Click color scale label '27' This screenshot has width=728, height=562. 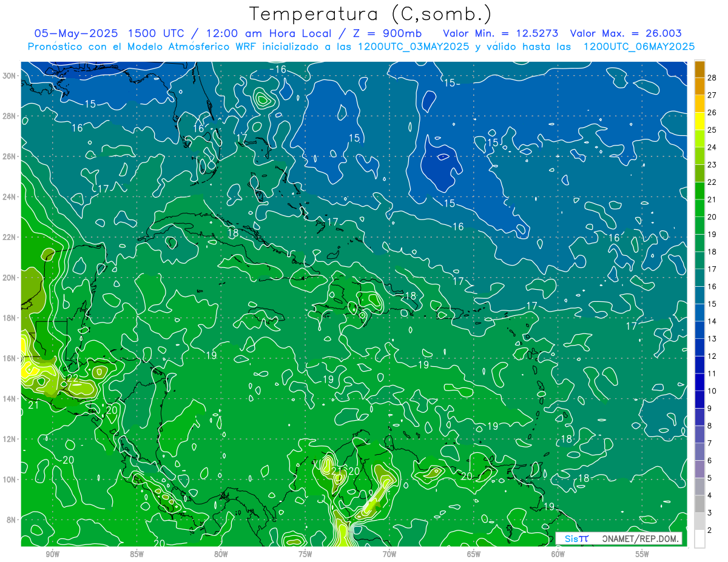pyautogui.click(x=712, y=95)
